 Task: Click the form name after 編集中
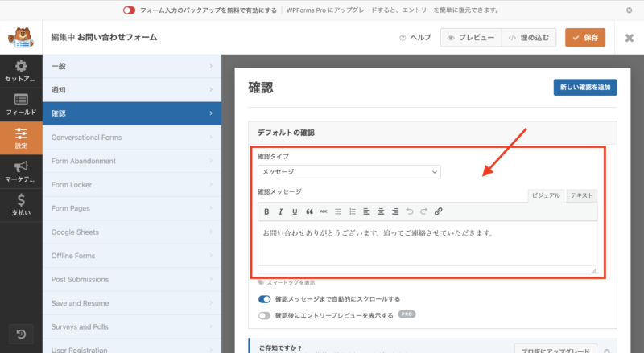pyautogui.click(x=117, y=37)
